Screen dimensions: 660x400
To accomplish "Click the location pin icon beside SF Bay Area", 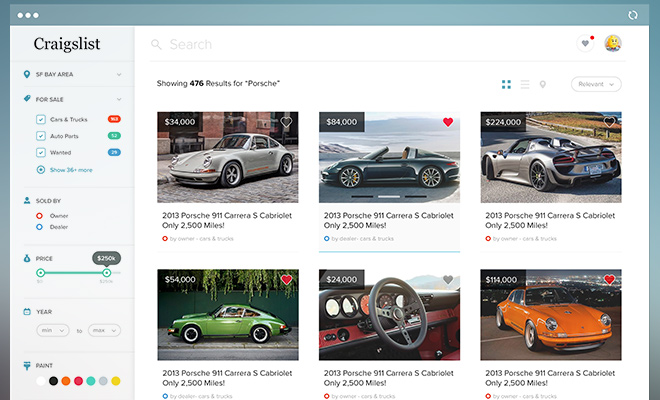I will point(27,74).
